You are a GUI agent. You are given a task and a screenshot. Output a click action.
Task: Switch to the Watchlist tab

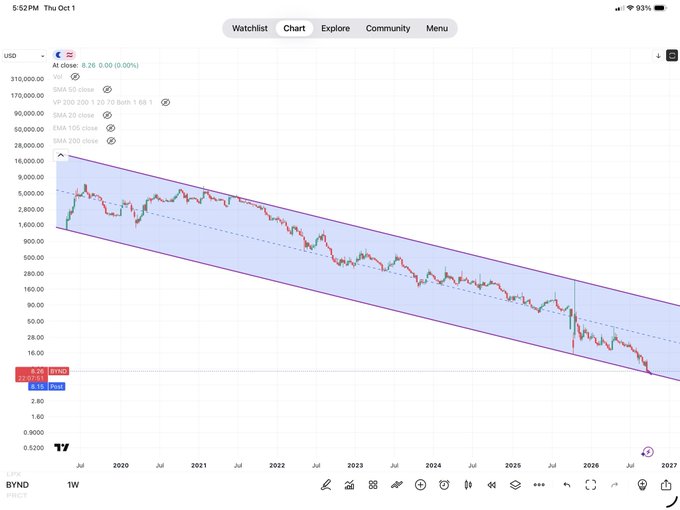[x=250, y=28]
